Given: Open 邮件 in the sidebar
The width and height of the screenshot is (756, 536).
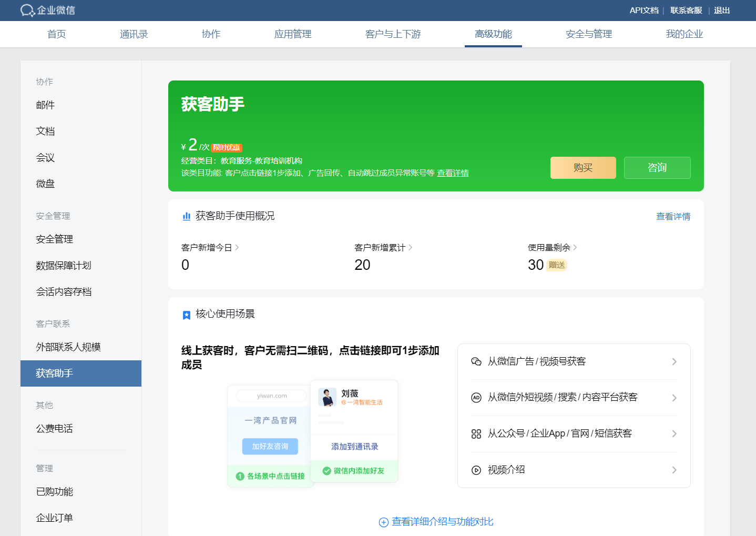Looking at the screenshot, I should coord(81,105).
